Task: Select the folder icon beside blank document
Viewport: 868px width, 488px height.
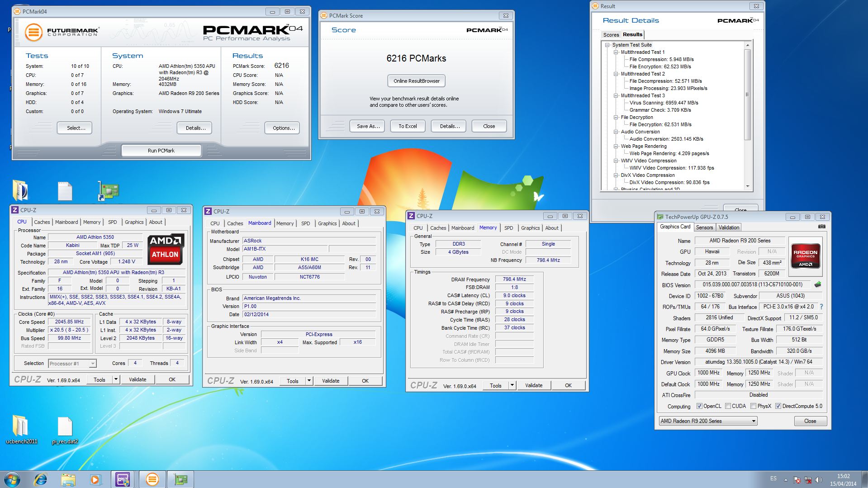Action: coord(20,190)
